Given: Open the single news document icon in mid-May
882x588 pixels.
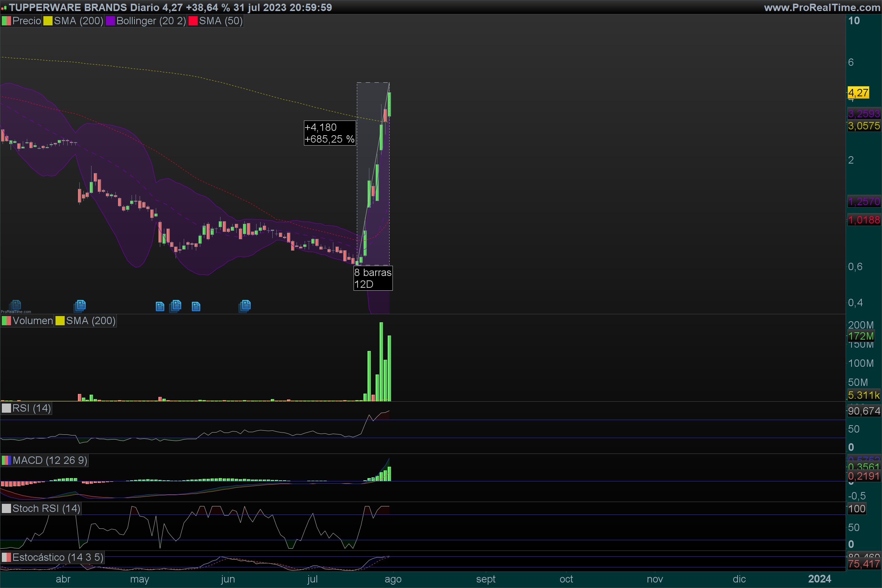Looking at the screenshot, I should coord(160,307).
